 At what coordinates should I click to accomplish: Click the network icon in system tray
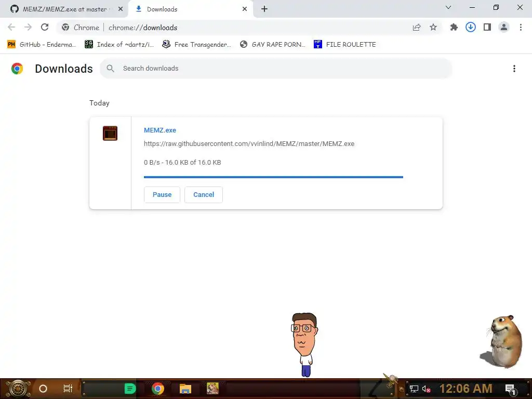click(x=414, y=389)
